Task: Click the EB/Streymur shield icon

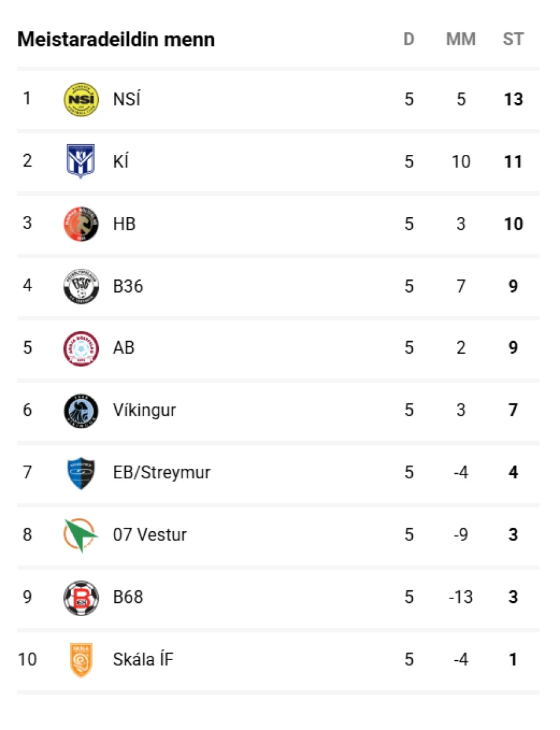Action: point(81,473)
